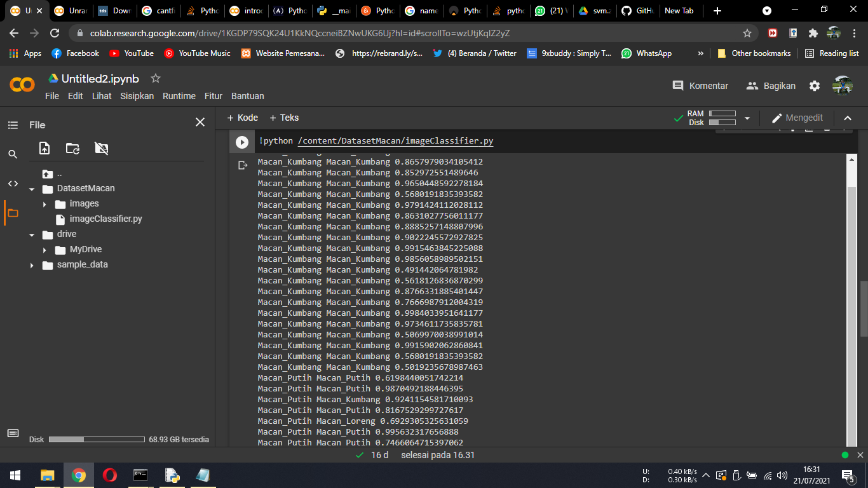Refresh the file browser with the refresh icon
Viewport: 868px width, 488px height.
74,148
